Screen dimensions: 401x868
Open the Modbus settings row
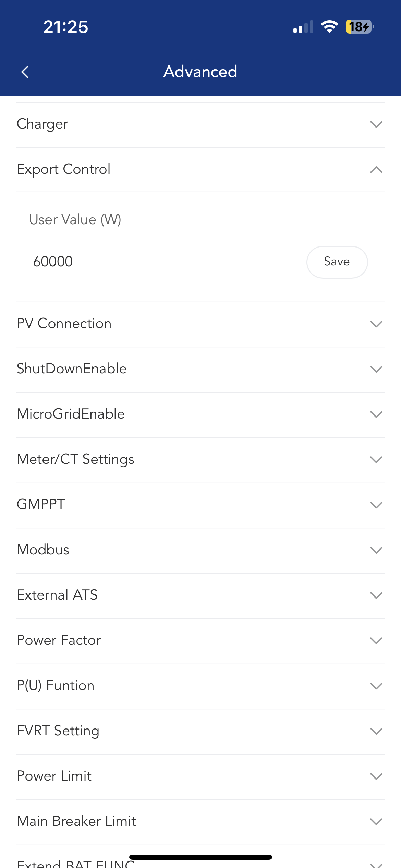pyautogui.click(x=376, y=550)
